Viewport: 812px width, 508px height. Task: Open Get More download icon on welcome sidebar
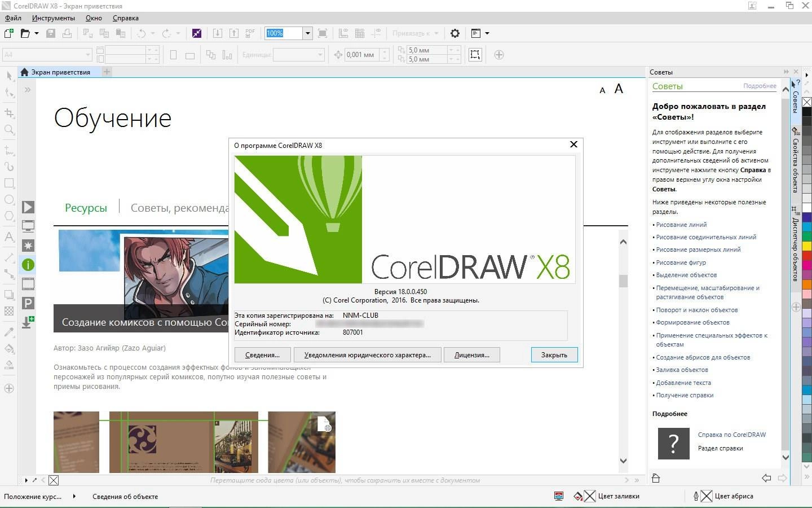pos(28,322)
